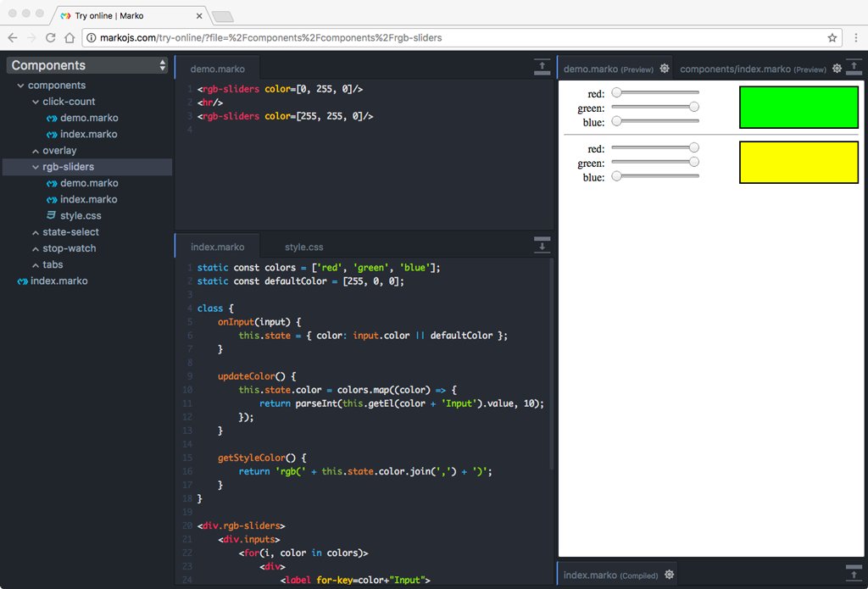Image resolution: width=868 pixels, height=589 pixels.
Task: Select the demo.marko editor tab
Action: [217, 69]
